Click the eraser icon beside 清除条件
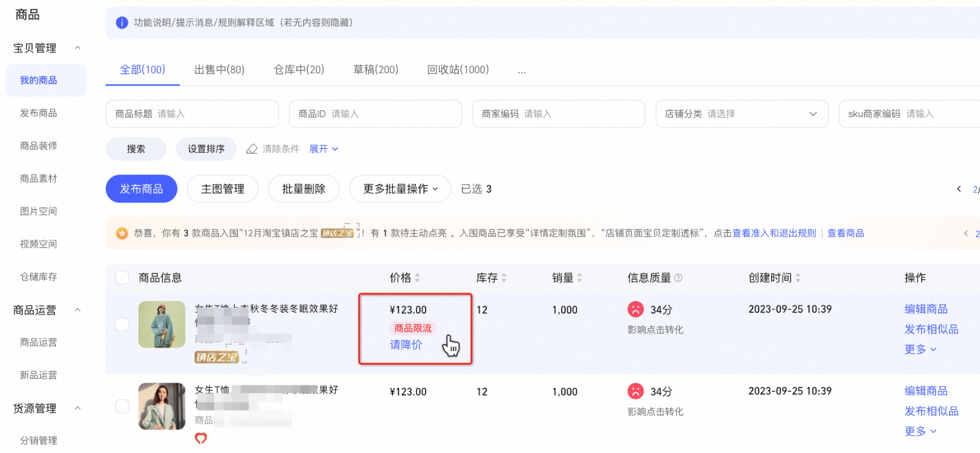This screenshot has height=453, width=980. [252, 149]
